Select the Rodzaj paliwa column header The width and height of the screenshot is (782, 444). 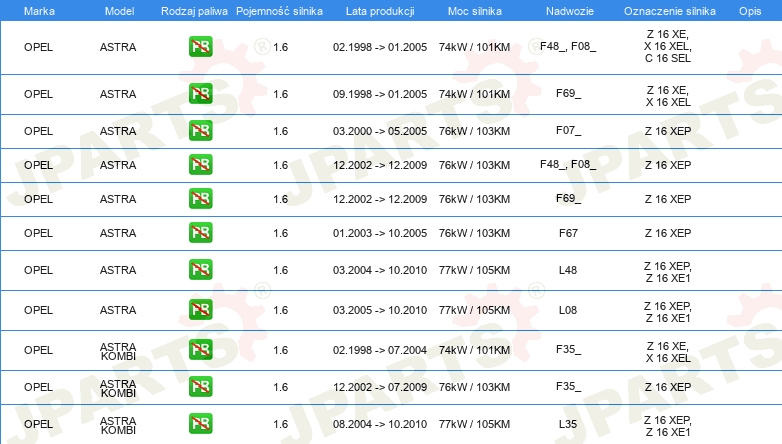[194, 11]
